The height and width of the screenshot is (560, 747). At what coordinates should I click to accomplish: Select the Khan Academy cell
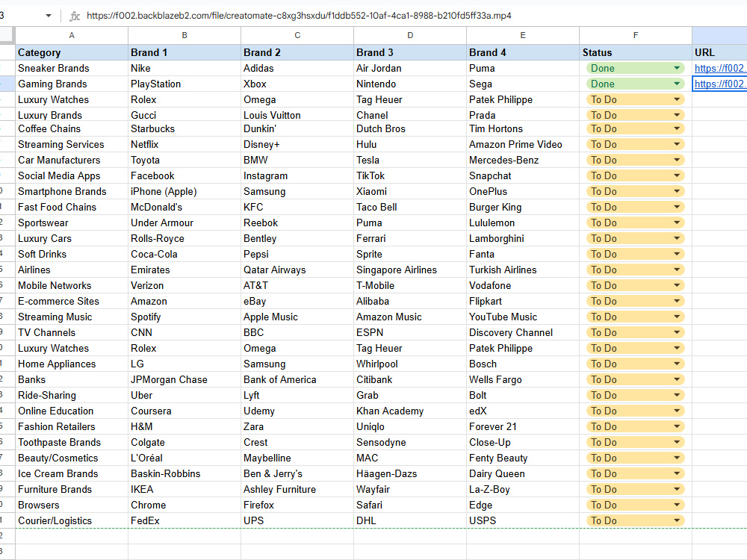point(410,411)
